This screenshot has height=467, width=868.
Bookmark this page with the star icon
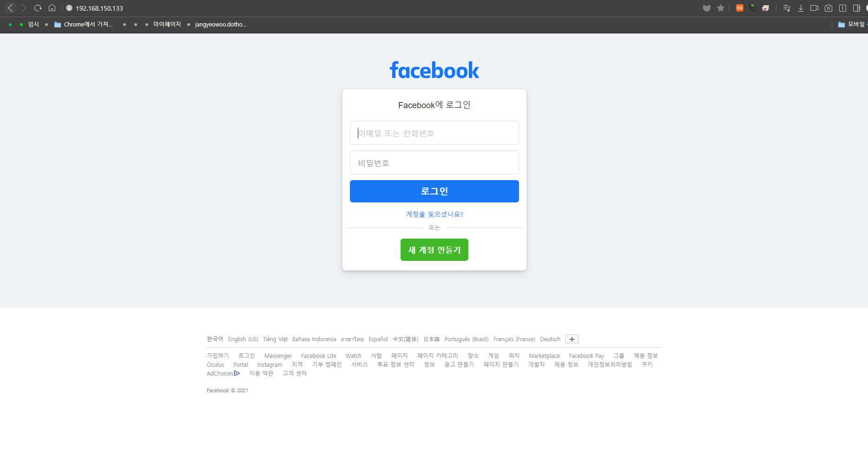click(x=721, y=8)
